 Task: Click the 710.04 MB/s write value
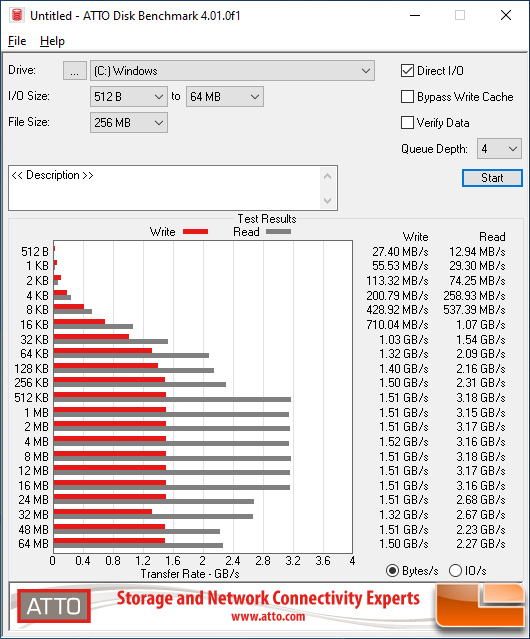pos(397,325)
